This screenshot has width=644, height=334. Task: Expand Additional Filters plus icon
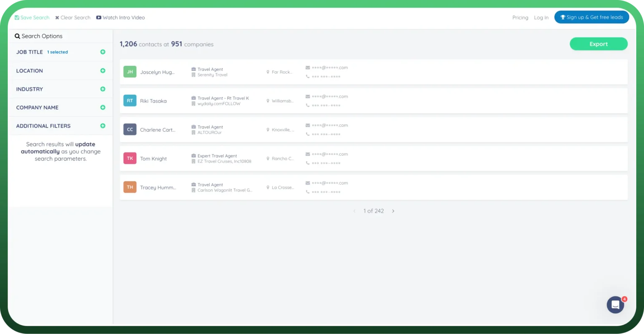(x=103, y=126)
